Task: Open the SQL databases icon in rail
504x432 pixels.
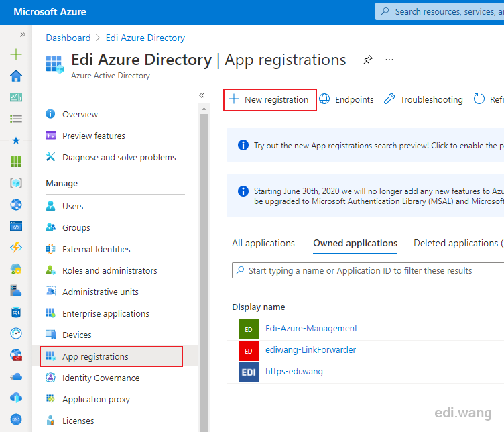Action: click(16, 312)
